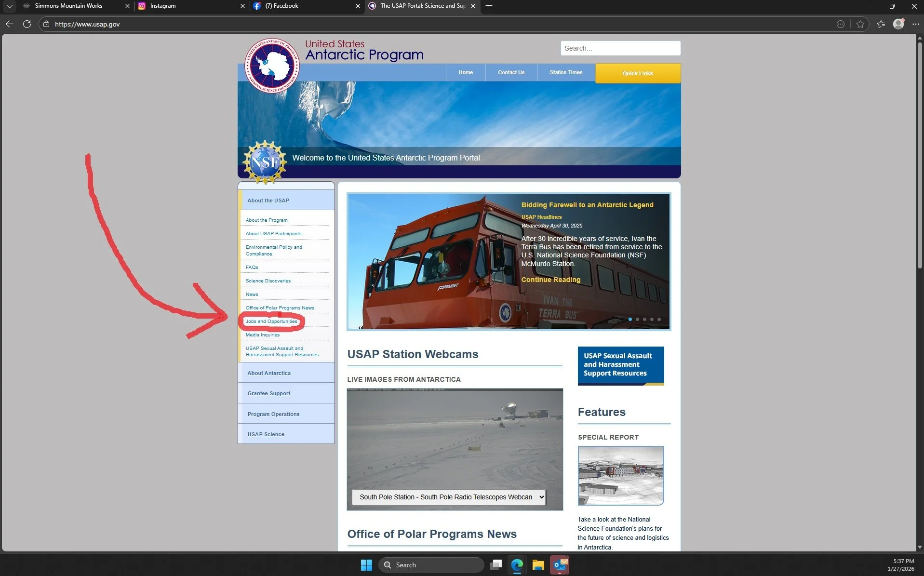Click the blue Sexual Assault Support Resources banner

coord(621,365)
